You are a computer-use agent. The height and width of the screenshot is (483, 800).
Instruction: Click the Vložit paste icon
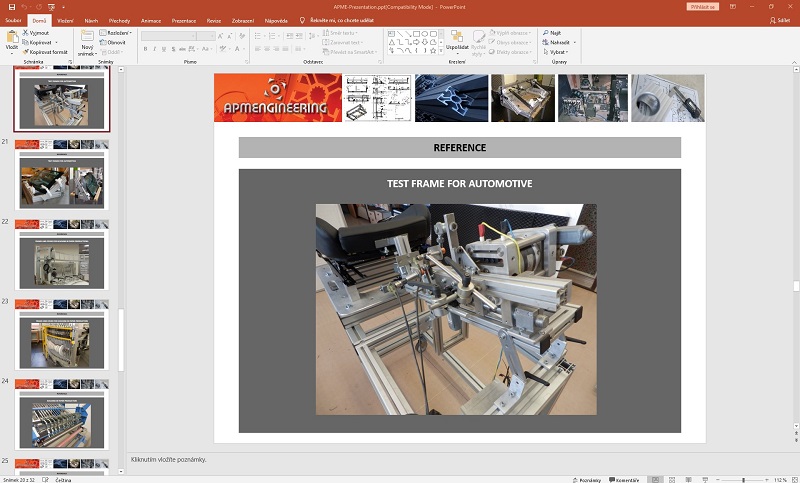12,38
